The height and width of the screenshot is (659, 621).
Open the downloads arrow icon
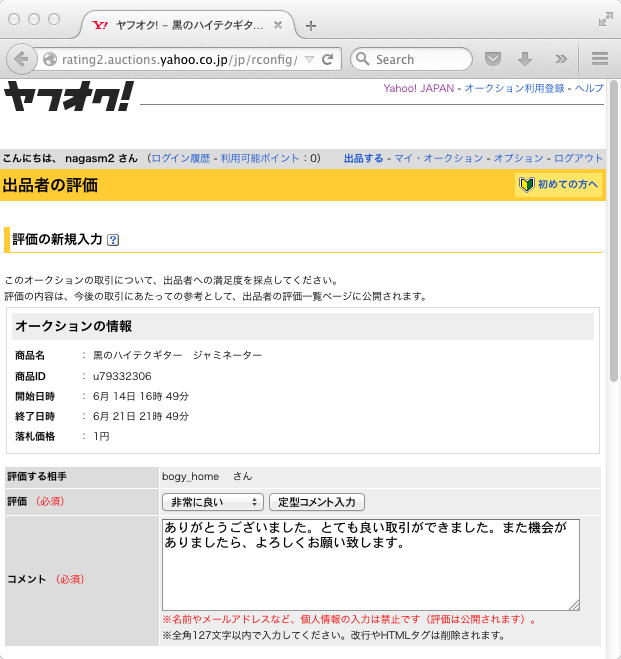click(525, 59)
